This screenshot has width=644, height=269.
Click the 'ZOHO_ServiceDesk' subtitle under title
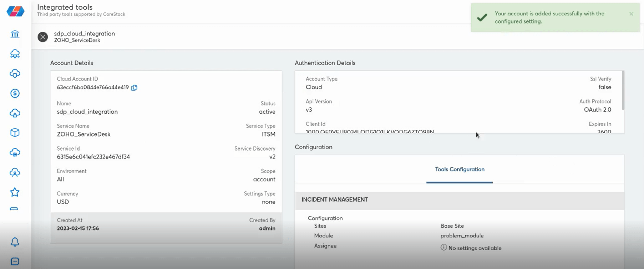coord(77,40)
